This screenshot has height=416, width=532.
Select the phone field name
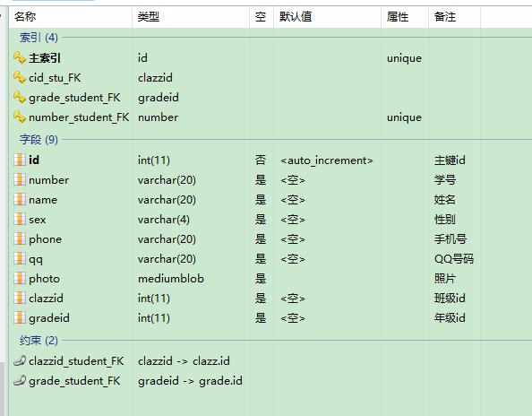point(45,239)
